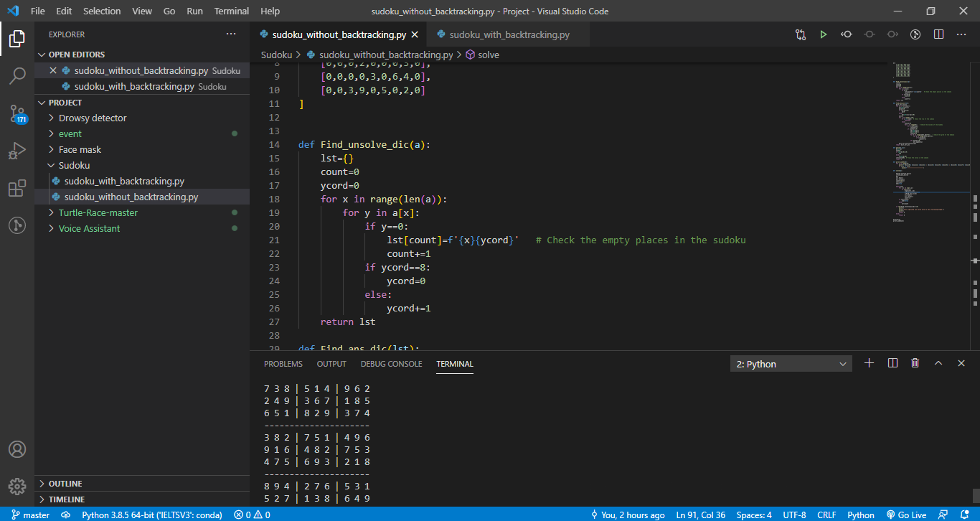The height and width of the screenshot is (521, 980).
Task: Expand the Face mask folder
Action: [x=142, y=149]
